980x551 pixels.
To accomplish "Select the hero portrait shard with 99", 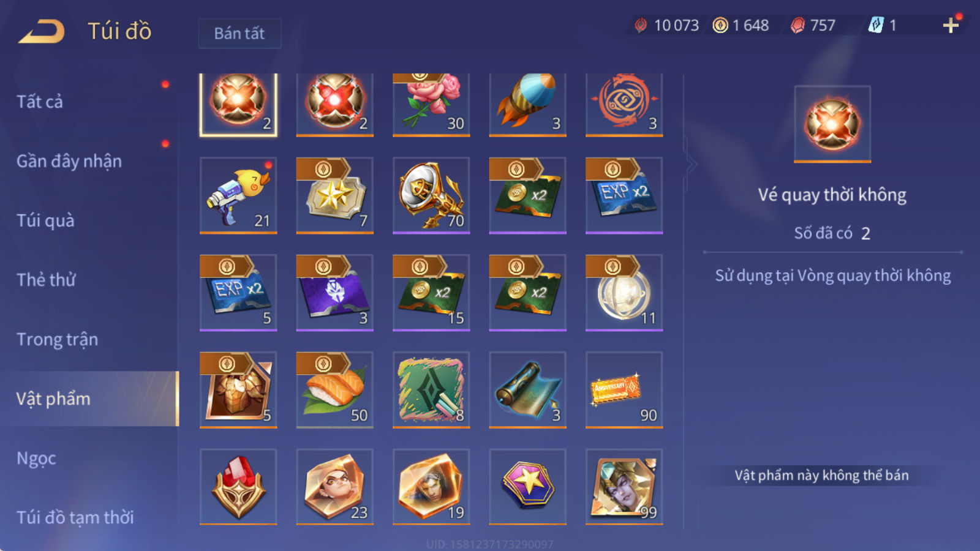I will point(624,487).
